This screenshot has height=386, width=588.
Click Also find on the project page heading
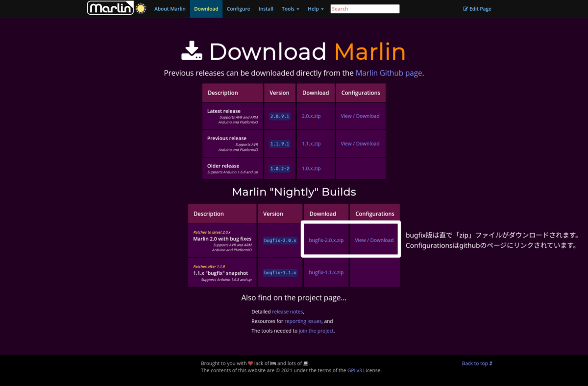coord(294,298)
